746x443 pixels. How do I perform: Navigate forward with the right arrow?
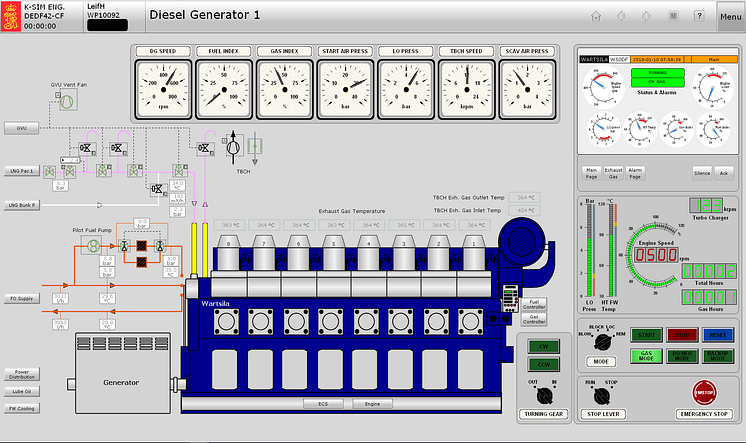(x=646, y=16)
